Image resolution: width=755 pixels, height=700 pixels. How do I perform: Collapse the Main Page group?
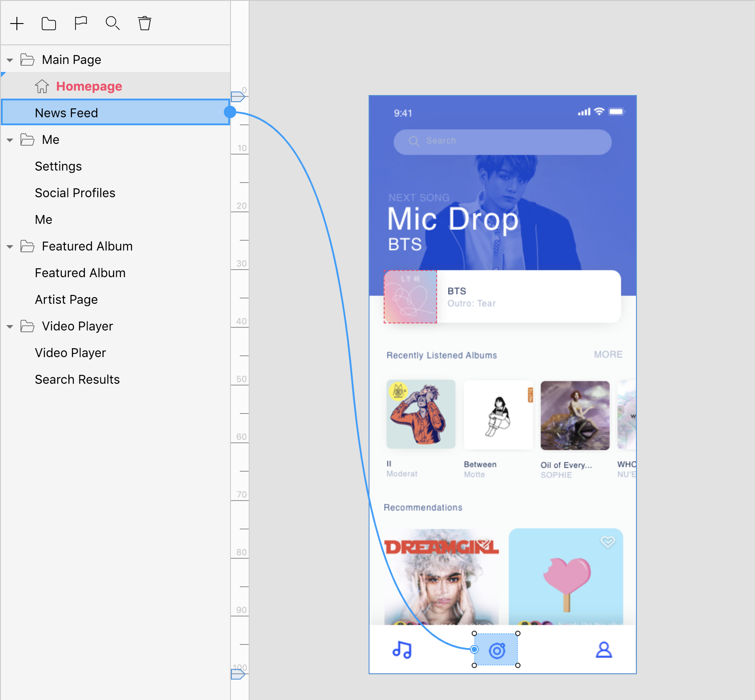(10, 60)
